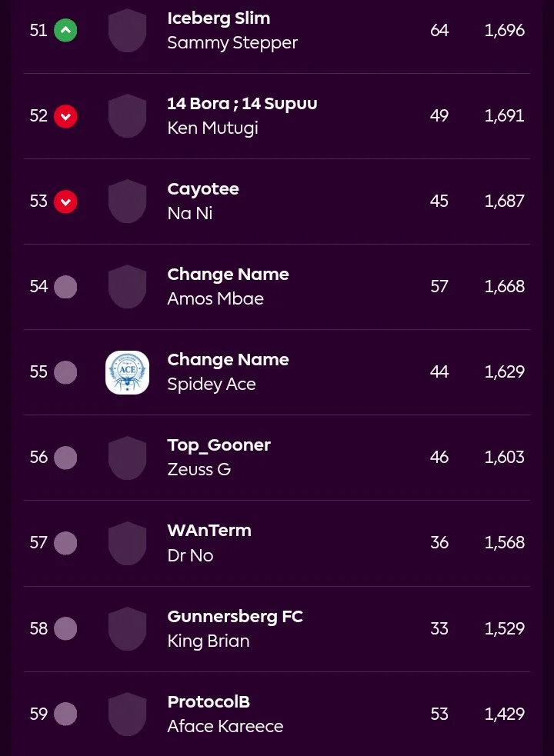Click gameweek score 45 for Cayotee
554x756 pixels.
pyautogui.click(x=439, y=201)
